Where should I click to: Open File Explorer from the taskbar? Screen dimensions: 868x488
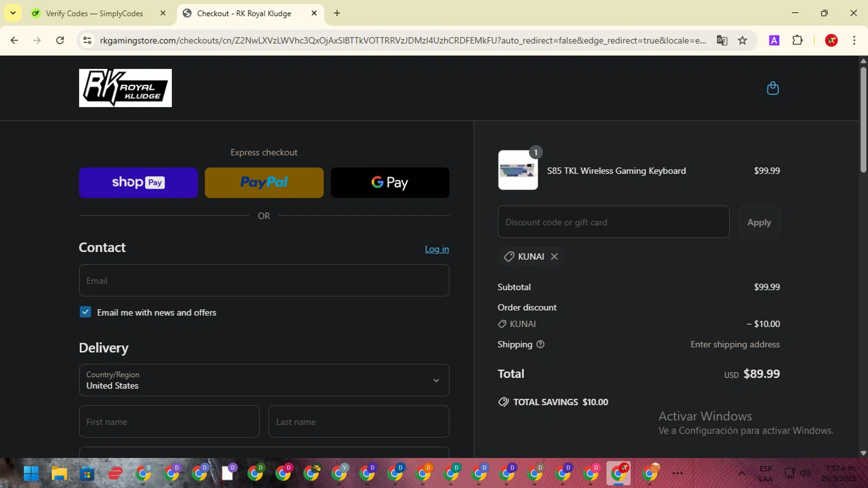[x=59, y=474]
